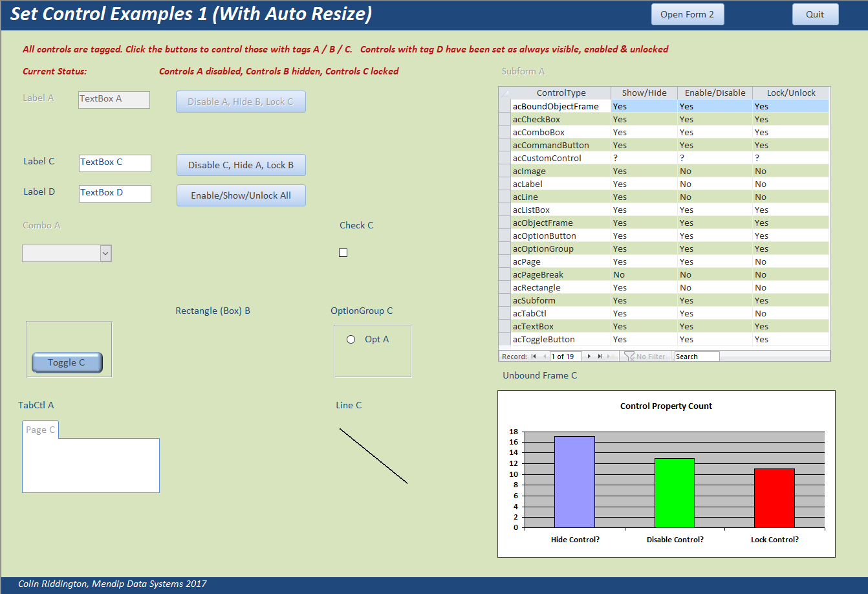The width and height of the screenshot is (868, 594).
Task: Go to previous record in Subform navigation
Action: point(545,357)
